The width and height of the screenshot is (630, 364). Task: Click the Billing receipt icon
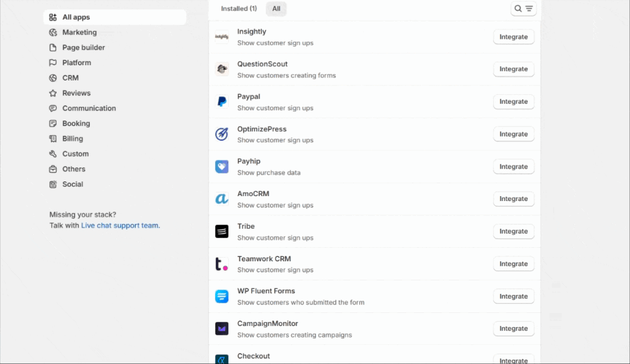pyautogui.click(x=53, y=138)
